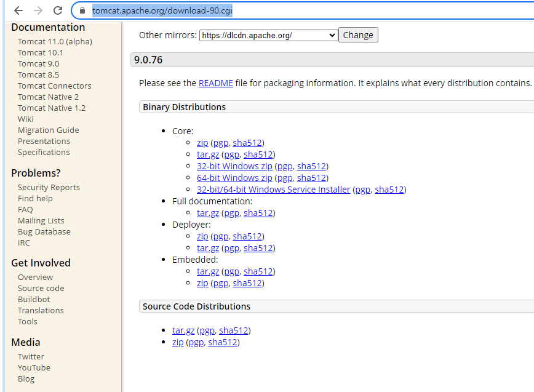
Task: Open Twitter media link
Action: (x=31, y=356)
